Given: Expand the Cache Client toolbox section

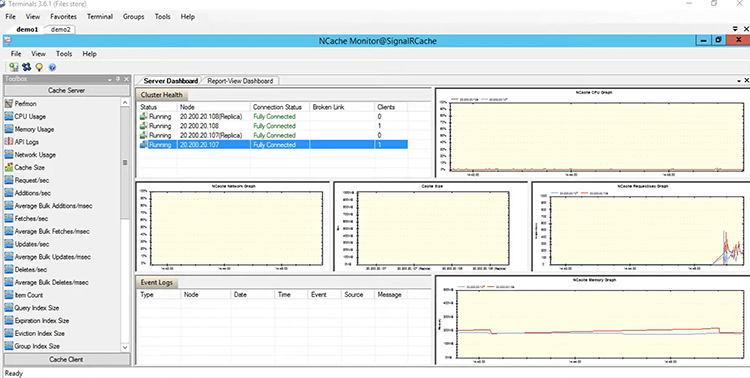Looking at the screenshot, I should coord(66,359).
